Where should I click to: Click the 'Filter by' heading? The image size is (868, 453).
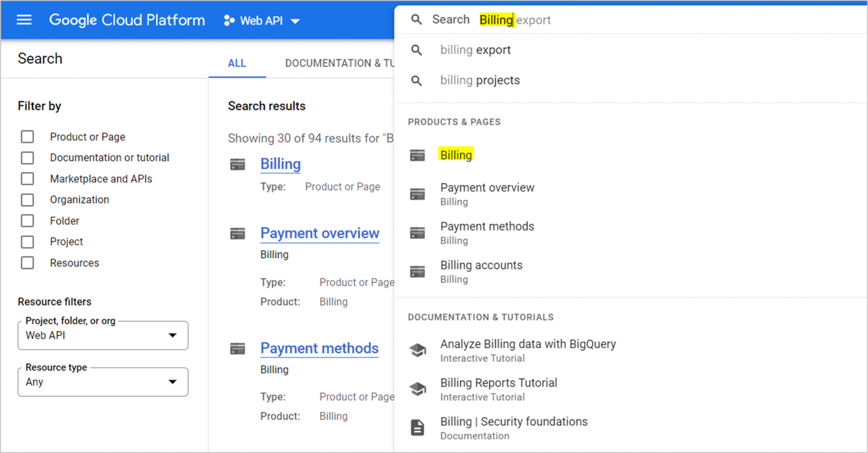(40, 106)
